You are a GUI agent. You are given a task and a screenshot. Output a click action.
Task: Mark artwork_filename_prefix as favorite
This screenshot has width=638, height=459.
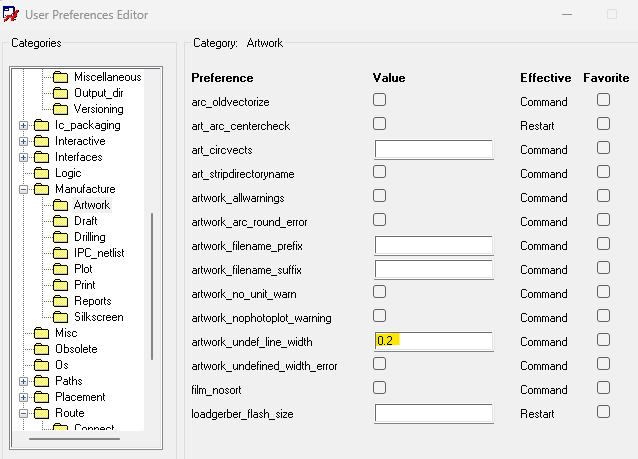click(603, 244)
